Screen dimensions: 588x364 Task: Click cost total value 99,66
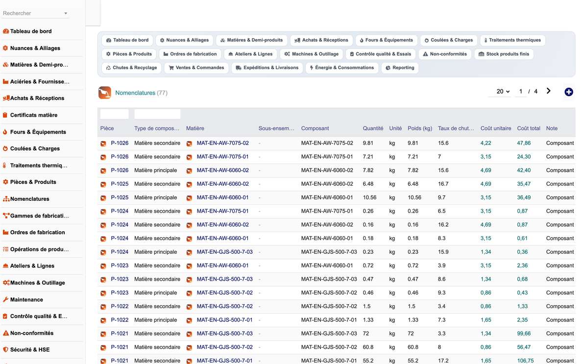coord(524,334)
